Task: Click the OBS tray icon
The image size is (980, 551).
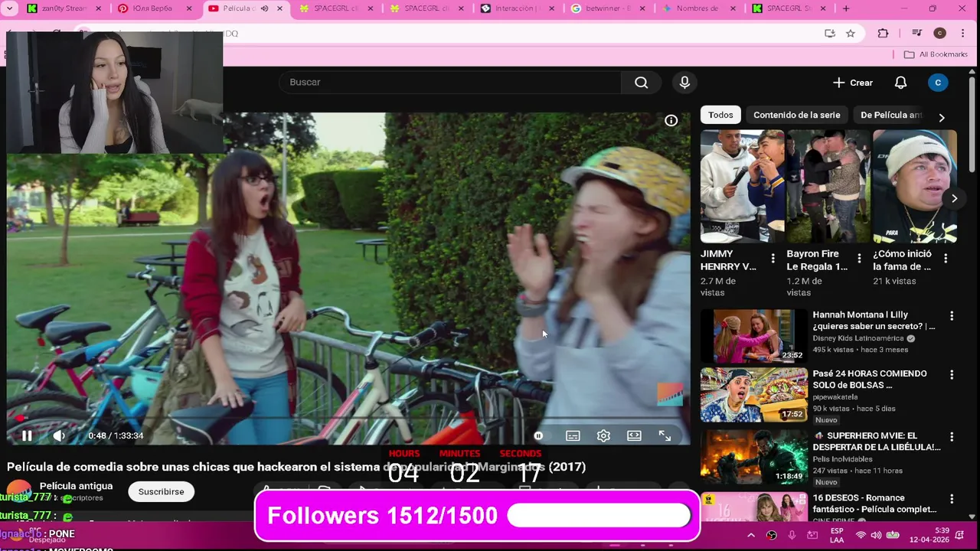Action: pyautogui.click(x=772, y=535)
